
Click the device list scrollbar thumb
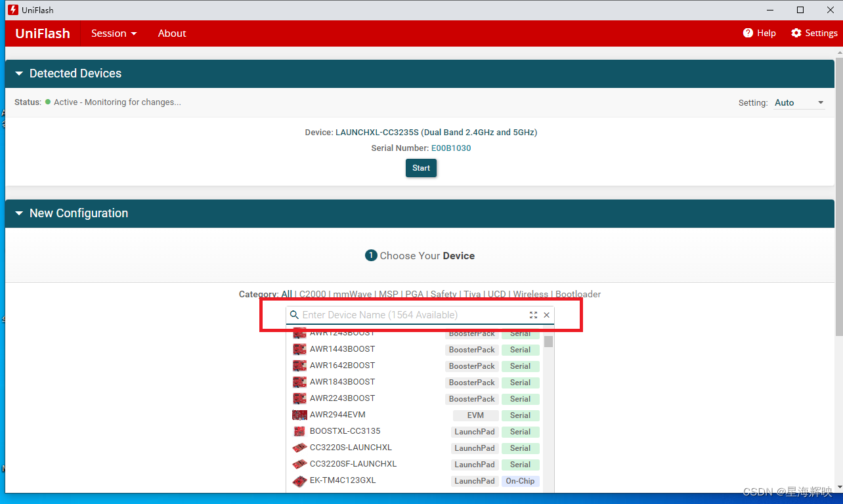click(548, 342)
